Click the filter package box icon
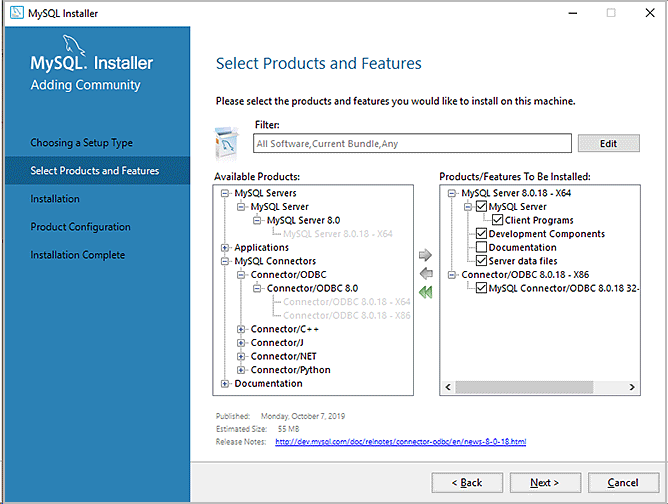Screen dimensions: 668x504 click(x=227, y=144)
